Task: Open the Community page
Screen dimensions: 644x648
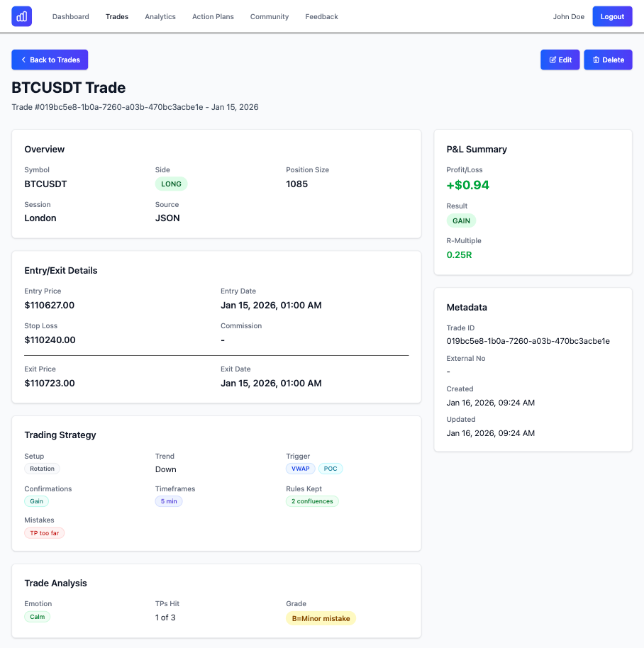Action: (x=270, y=16)
